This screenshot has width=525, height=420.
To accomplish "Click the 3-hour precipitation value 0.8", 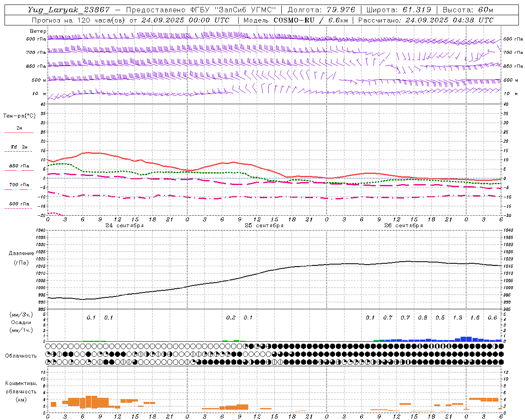I will coord(422,317).
